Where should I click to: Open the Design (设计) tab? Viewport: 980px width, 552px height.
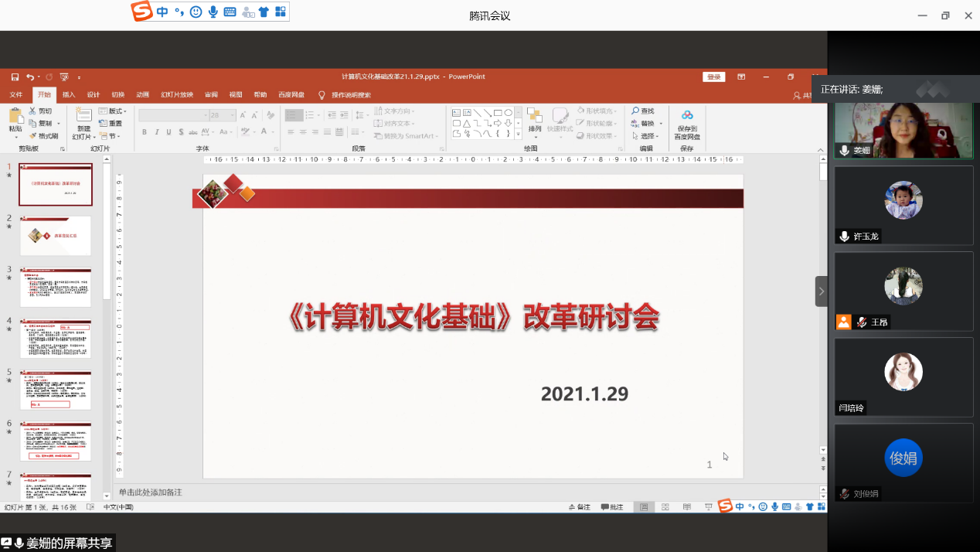94,95
